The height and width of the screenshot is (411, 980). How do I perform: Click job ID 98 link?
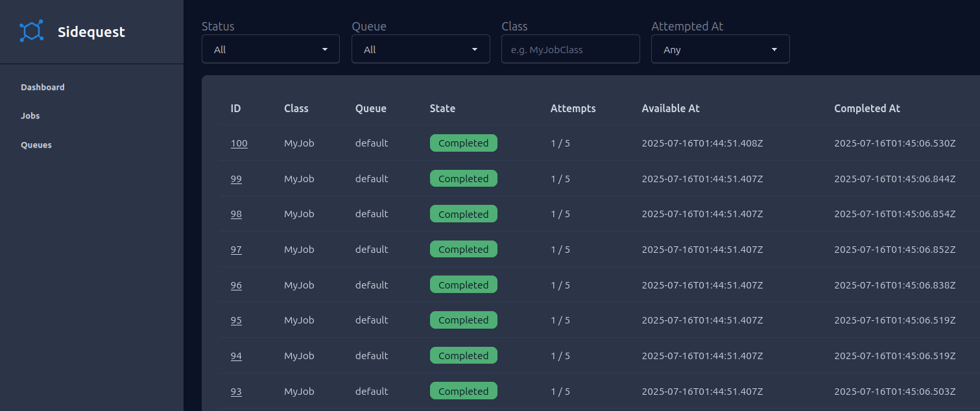pyautogui.click(x=236, y=214)
